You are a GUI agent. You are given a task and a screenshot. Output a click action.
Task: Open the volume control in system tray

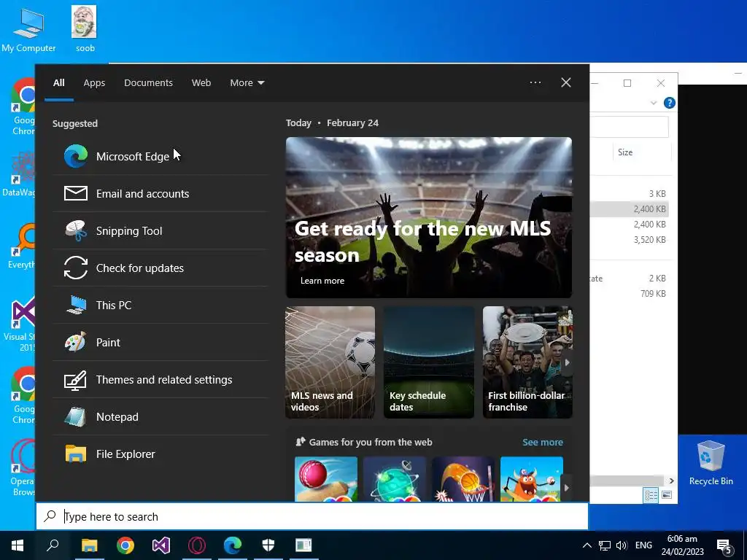coord(622,545)
